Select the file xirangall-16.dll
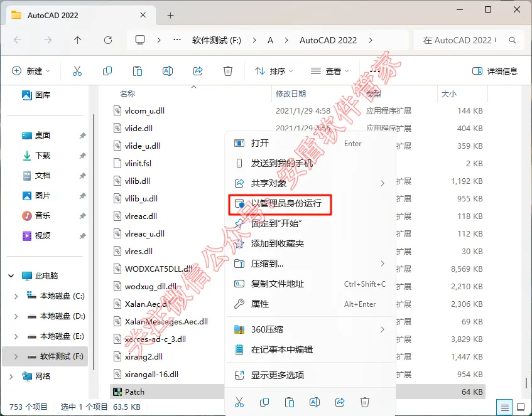Screen dimensions: 532x416 (151, 375)
